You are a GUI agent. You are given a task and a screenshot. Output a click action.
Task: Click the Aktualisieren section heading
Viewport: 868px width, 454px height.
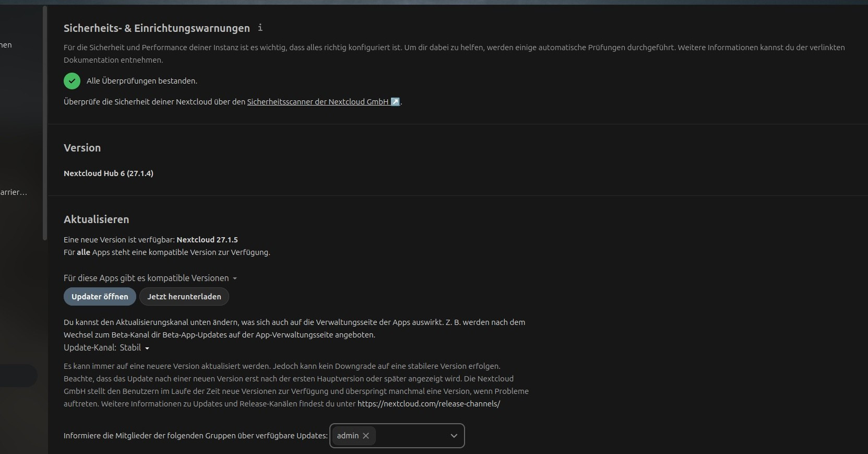tap(97, 219)
